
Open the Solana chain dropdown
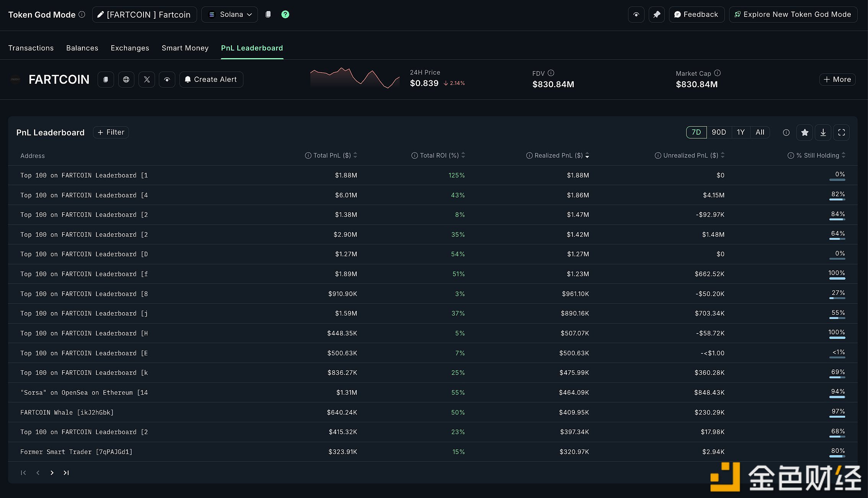[230, 15]
